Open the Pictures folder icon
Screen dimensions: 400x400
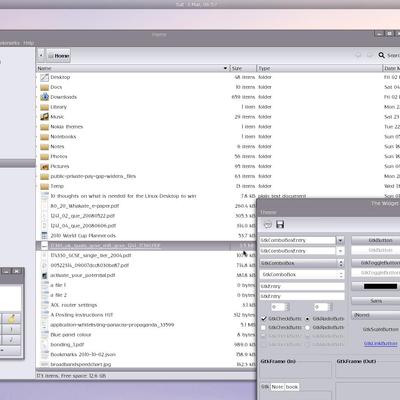tap(44, 166)
